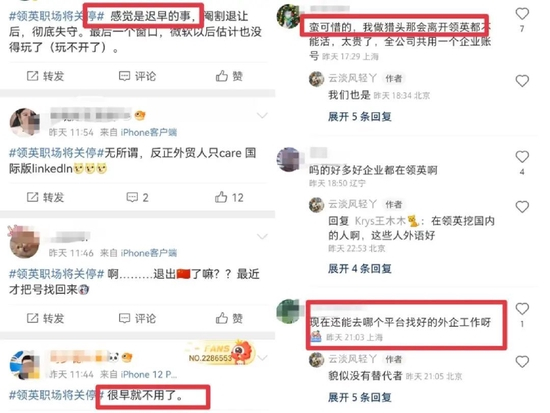Open the avatar of the 11:54 poster

(x=24, y=122)
